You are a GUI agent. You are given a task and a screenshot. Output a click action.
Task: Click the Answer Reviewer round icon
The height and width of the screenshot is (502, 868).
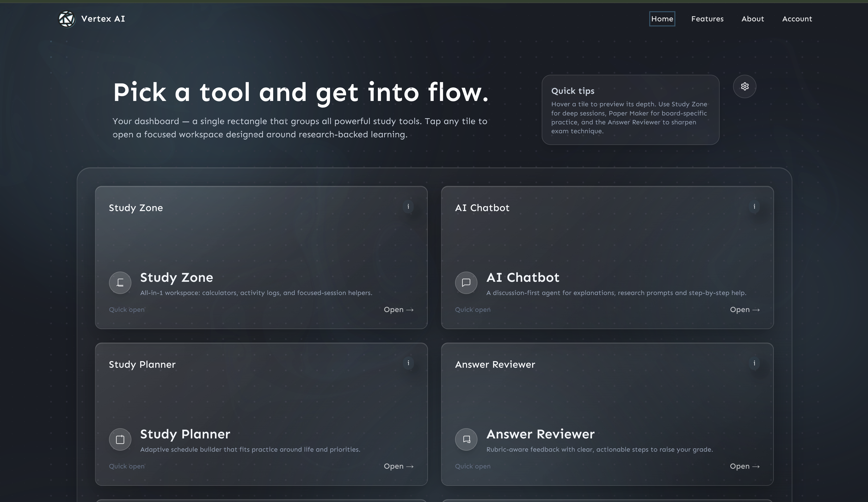(466, 439)
